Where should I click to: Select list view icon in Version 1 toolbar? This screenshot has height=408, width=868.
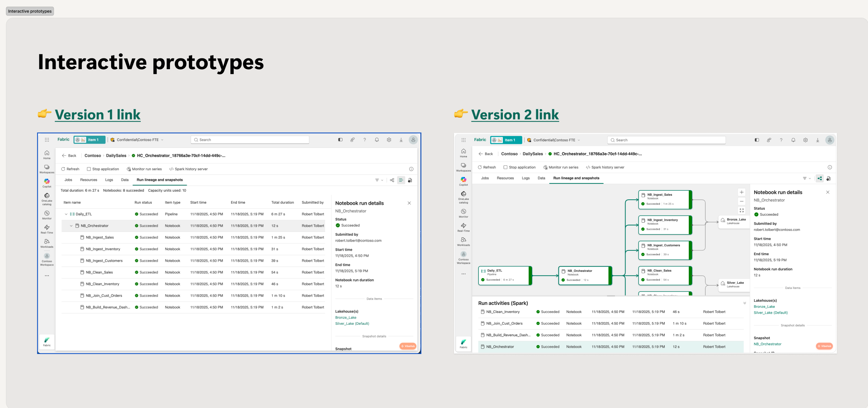401,180
